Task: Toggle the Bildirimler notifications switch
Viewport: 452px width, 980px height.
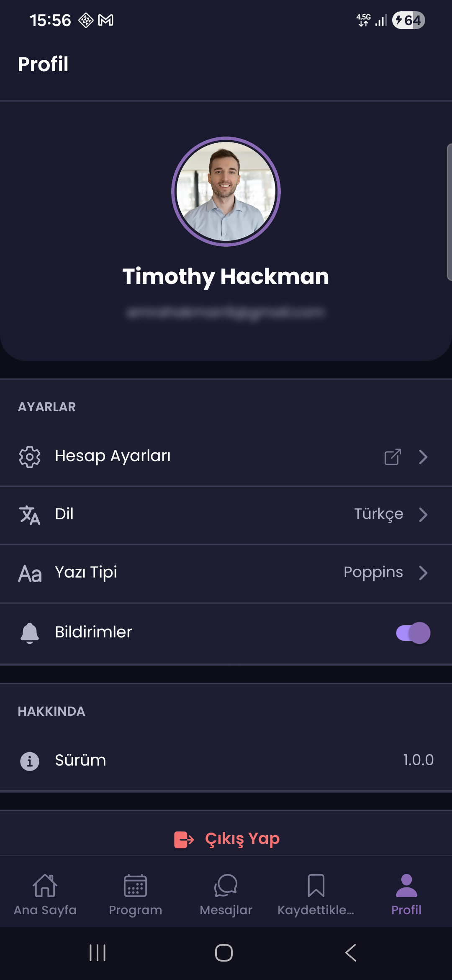Action: [413, 632]
